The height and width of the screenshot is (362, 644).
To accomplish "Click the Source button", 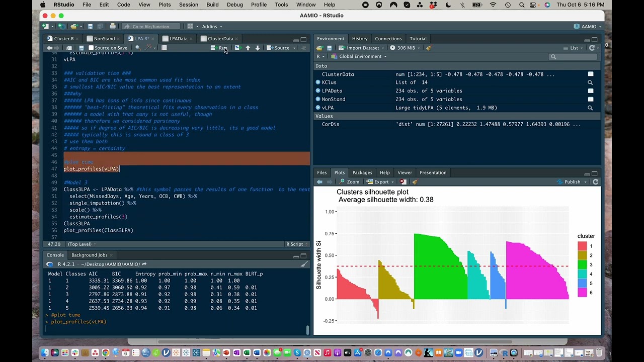I will (x=278, y=48).
